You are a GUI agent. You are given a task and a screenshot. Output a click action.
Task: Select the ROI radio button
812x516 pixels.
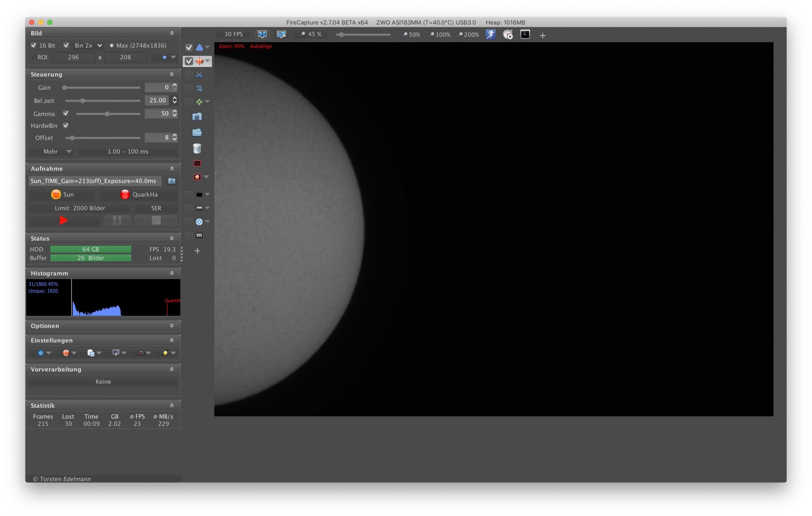[x=33, y=57]
